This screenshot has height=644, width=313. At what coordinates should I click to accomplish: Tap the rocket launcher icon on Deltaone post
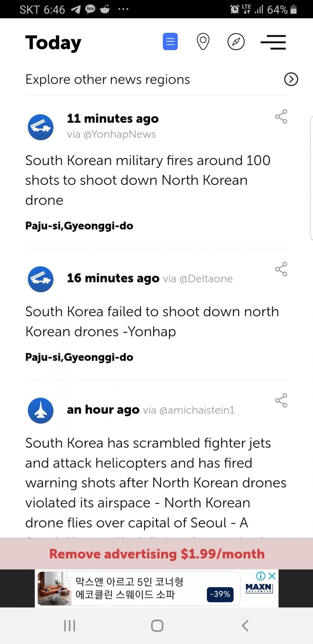[x=41, y=279]
